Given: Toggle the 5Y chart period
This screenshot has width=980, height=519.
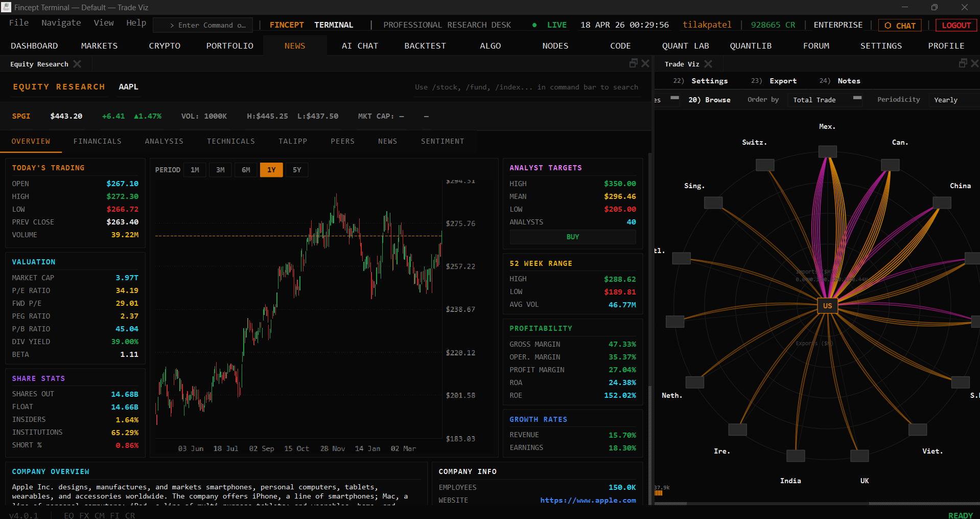Looking at the screenshot, I should (296, 169).
